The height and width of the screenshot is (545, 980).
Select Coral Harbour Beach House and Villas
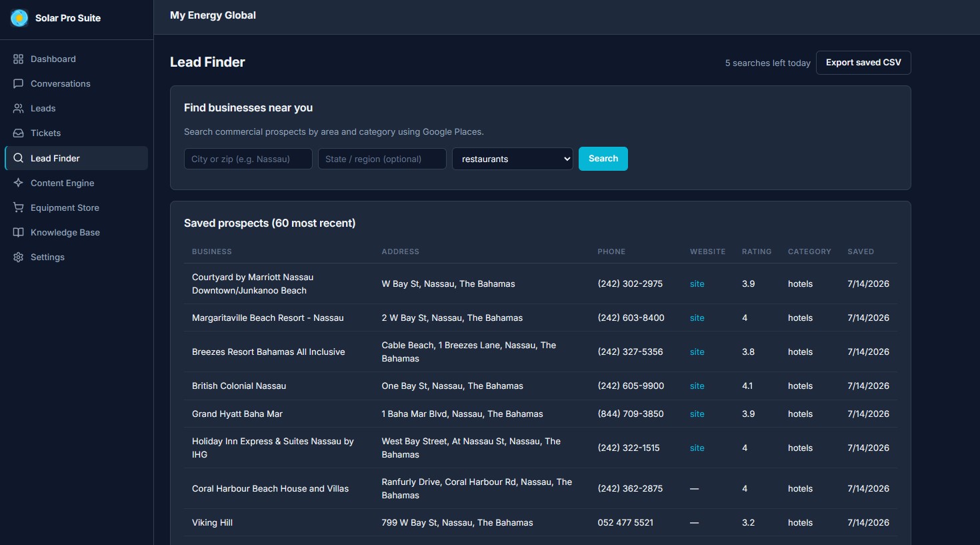[270, 488]
